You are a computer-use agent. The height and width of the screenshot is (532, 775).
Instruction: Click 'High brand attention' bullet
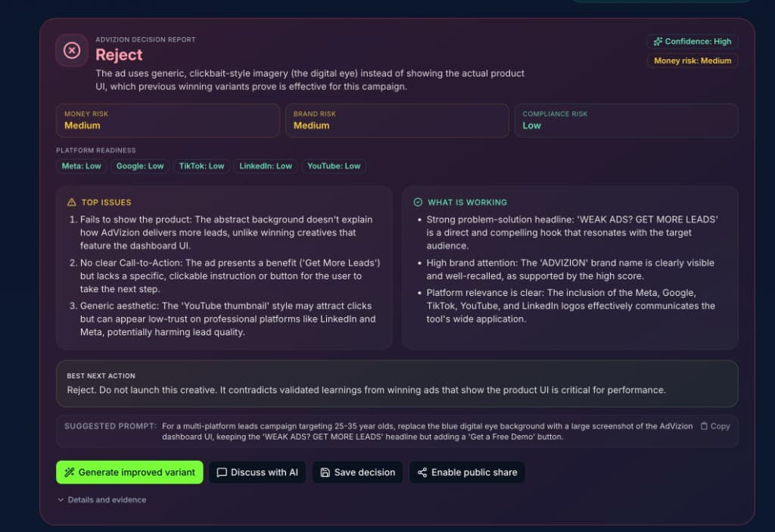pyautogui.click(x=566, y=269)
